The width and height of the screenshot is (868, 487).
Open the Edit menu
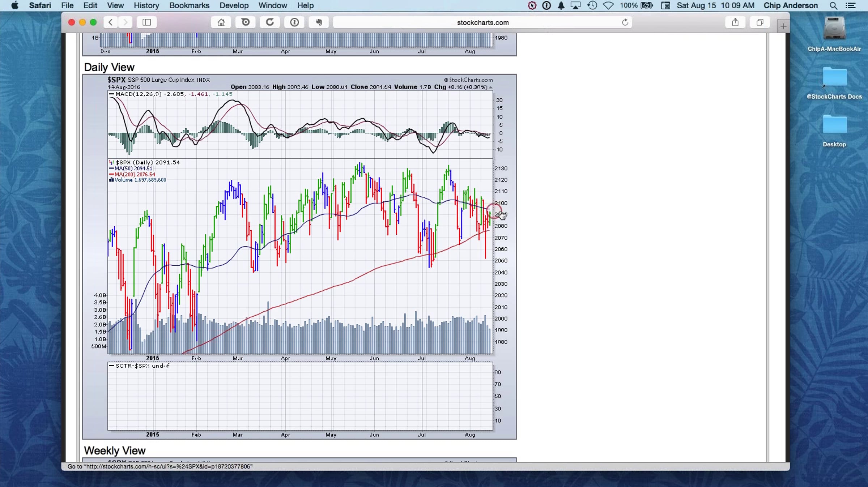(x=90, y=5)
